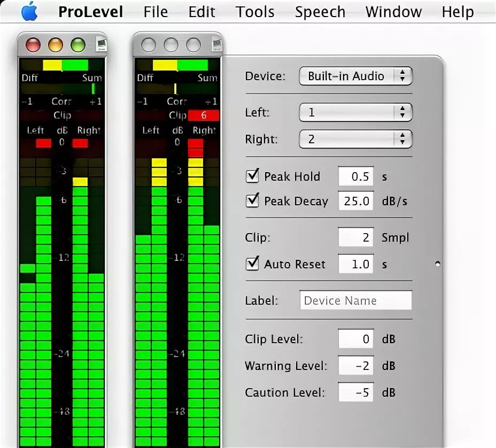Click the 'dB/s' unit text
496x448 pixels.
(394, 201)
